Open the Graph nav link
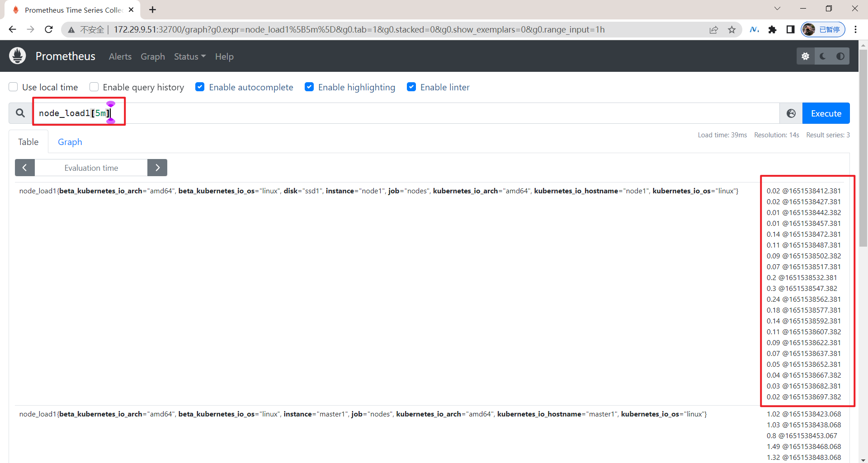 point(153,56)
